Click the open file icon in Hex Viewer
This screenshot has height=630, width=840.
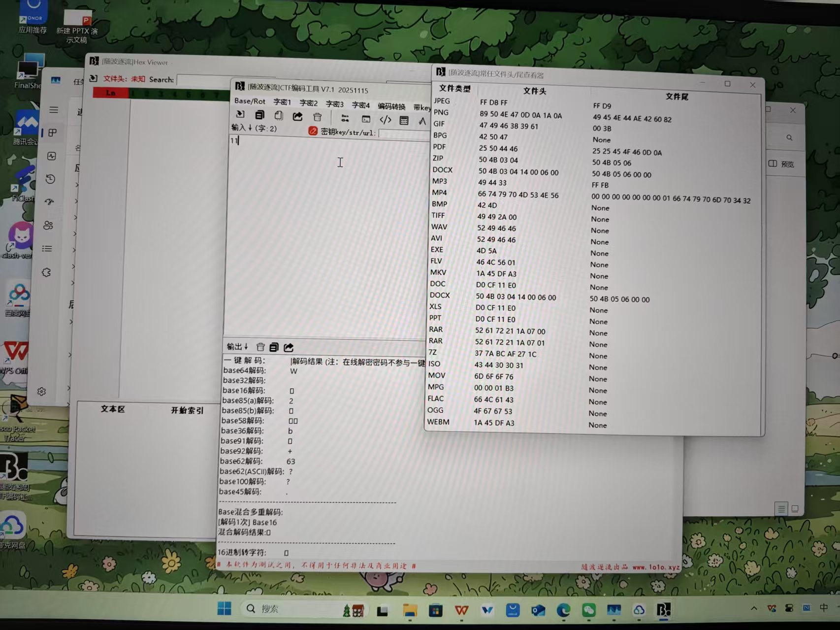click(x=93, y=78)
